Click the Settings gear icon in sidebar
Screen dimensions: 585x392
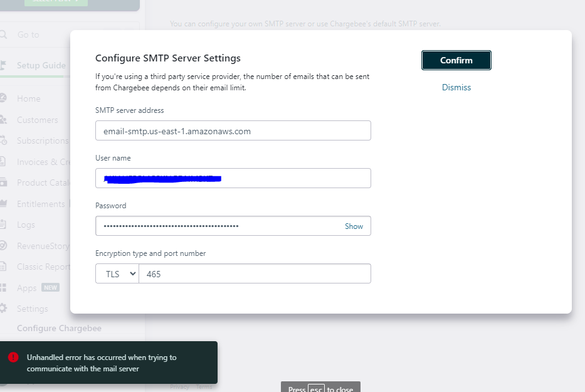[x=4, y=309]
